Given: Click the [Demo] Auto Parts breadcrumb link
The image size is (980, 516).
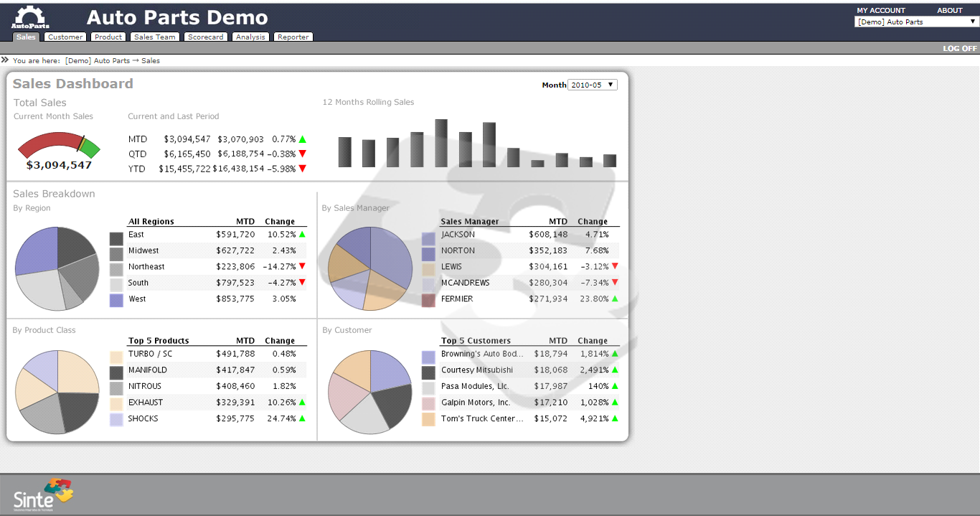Looking at the screenshot, I should 98,60.
